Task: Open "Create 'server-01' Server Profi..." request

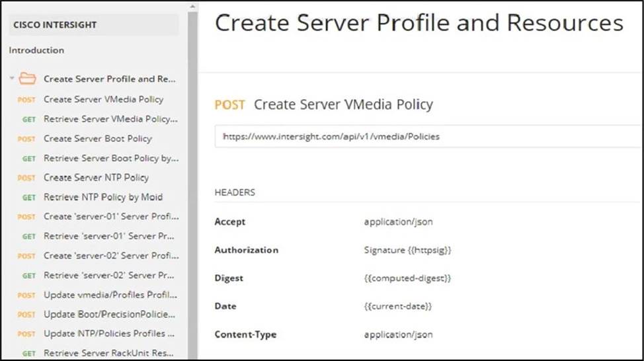Action: click(x=111, y=216)
